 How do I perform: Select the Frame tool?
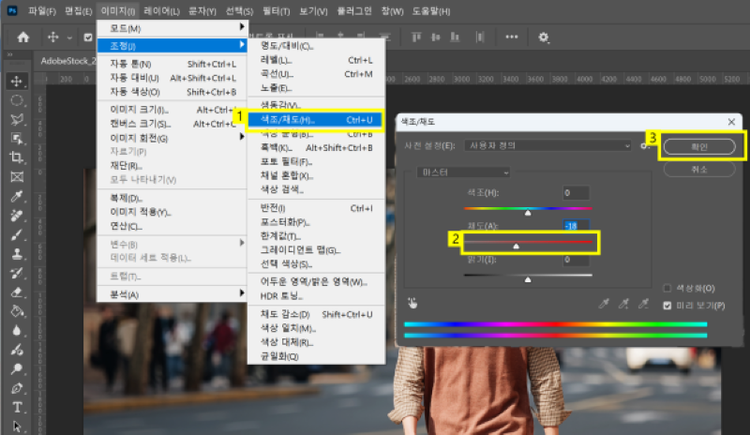click(x=17, y=177)
